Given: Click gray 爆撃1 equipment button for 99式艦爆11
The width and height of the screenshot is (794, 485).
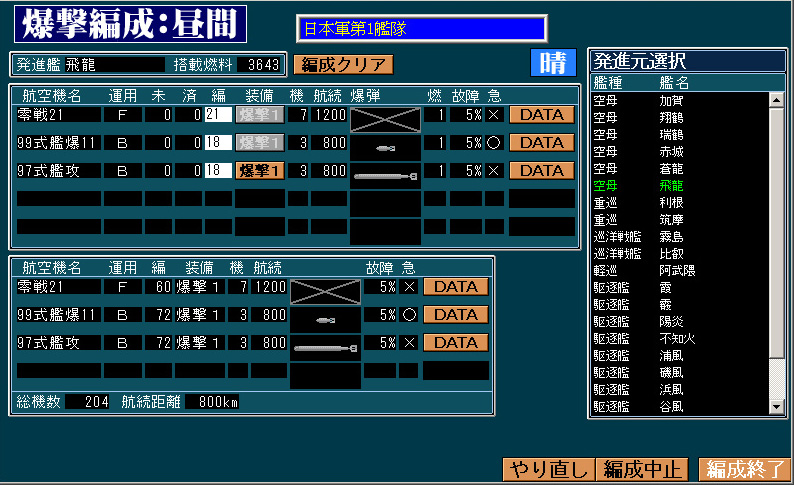Looking at the screenshot, I should coord(259,143).
